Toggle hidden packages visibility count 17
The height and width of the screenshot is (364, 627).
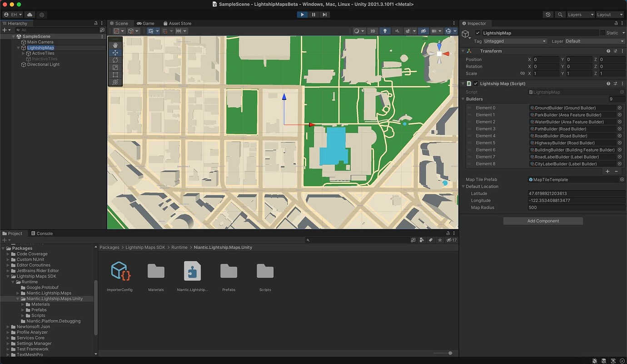click(x=452, y=240)
